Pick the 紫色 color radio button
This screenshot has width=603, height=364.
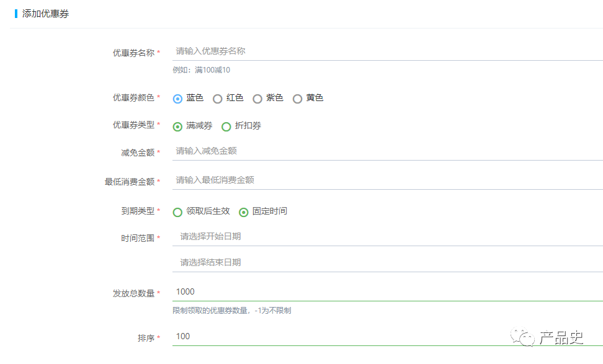[x=257, y=99]
